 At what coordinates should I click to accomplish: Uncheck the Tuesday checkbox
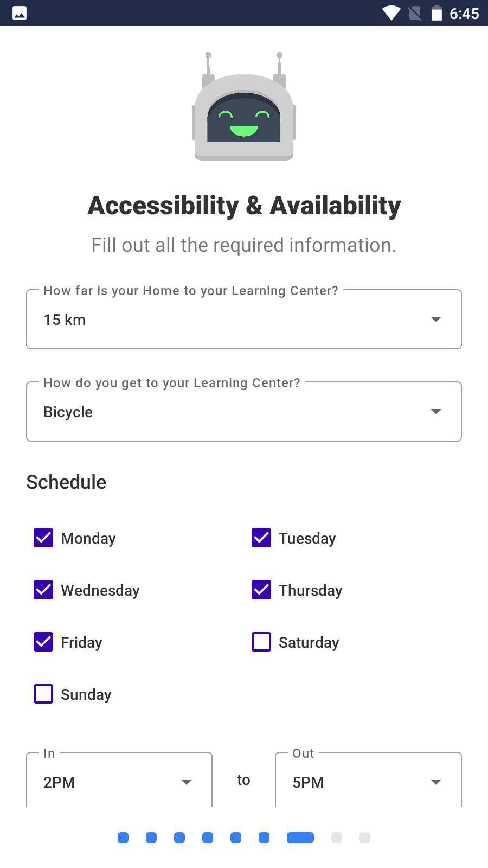point(261,538)
